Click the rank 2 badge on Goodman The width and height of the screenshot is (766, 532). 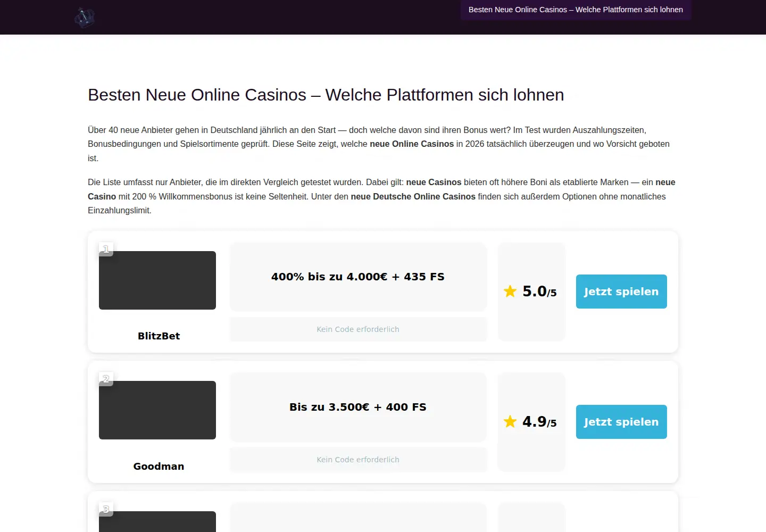tap(106, 379)
